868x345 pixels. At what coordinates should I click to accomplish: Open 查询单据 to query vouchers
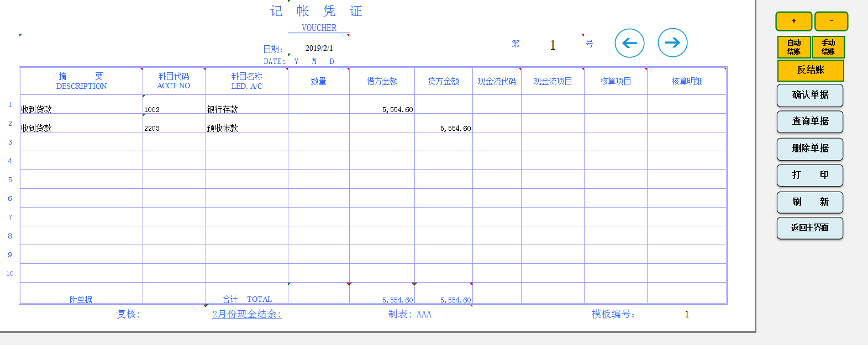pyautogui.click(x=810, y=121)
